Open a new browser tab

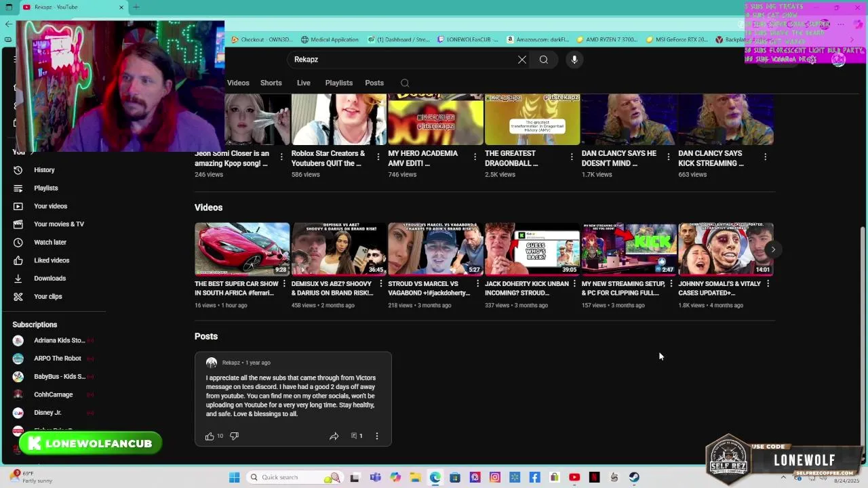(x=136, y=7)
